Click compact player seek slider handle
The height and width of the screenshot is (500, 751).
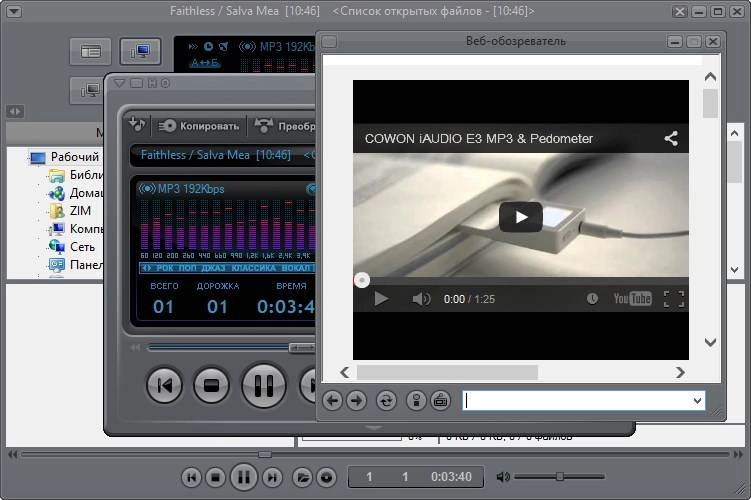pyautogui.click(x=302, y=348)
